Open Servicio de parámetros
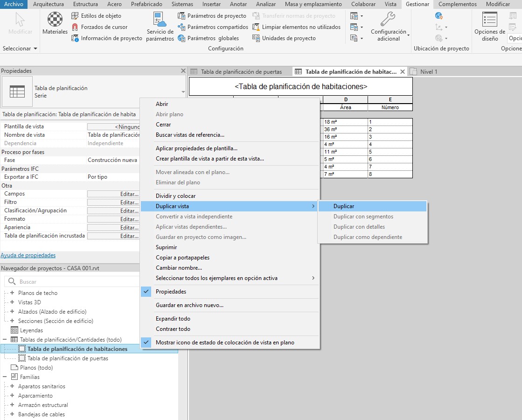 160,26
